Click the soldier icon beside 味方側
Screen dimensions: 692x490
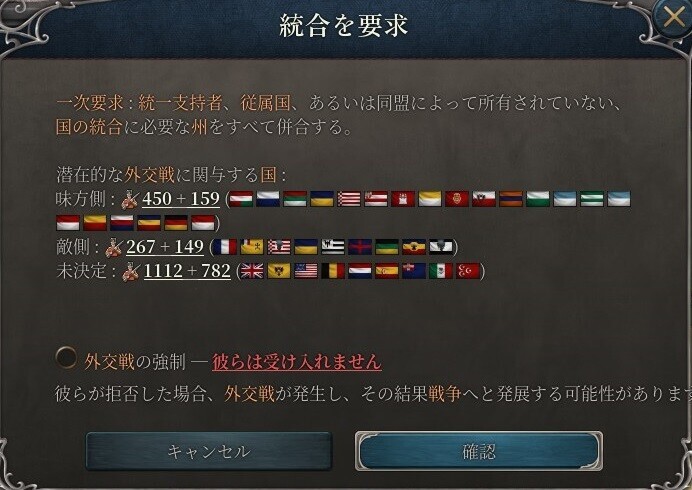[130, 199]
